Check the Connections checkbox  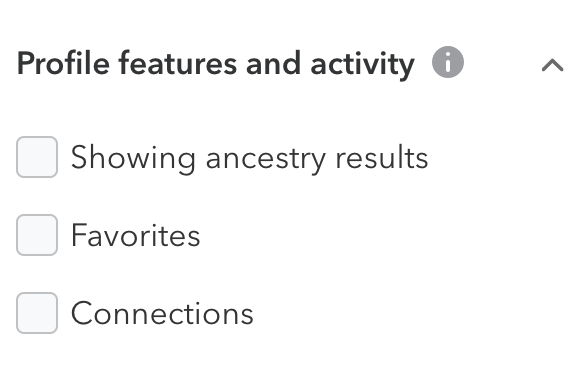click(x=37, y=313)
